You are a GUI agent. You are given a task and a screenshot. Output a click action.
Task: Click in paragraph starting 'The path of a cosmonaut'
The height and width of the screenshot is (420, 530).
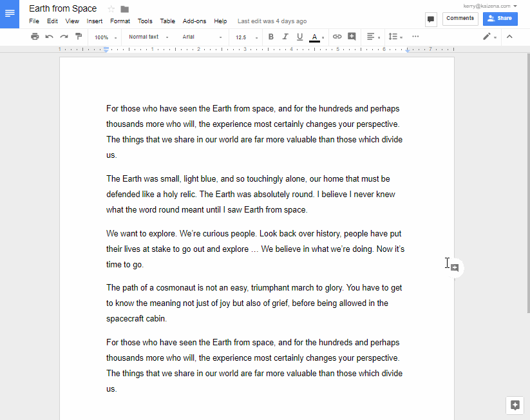pyautogui.click(x=254, y=303)
